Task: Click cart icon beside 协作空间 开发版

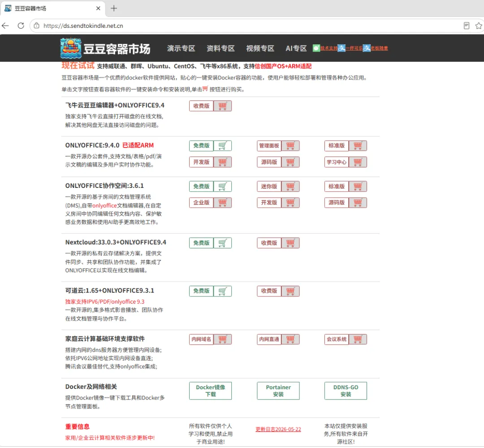Action: coord(290,203)
